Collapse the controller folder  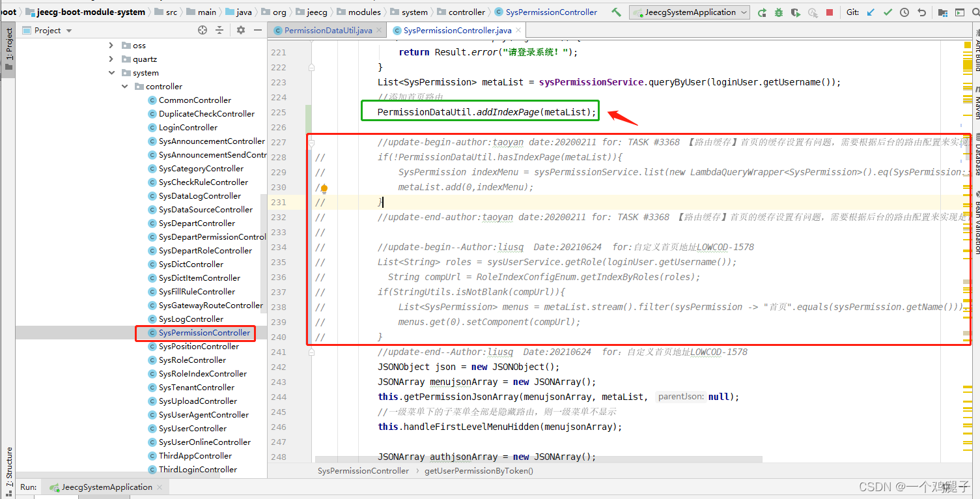(x=124, y=87)
